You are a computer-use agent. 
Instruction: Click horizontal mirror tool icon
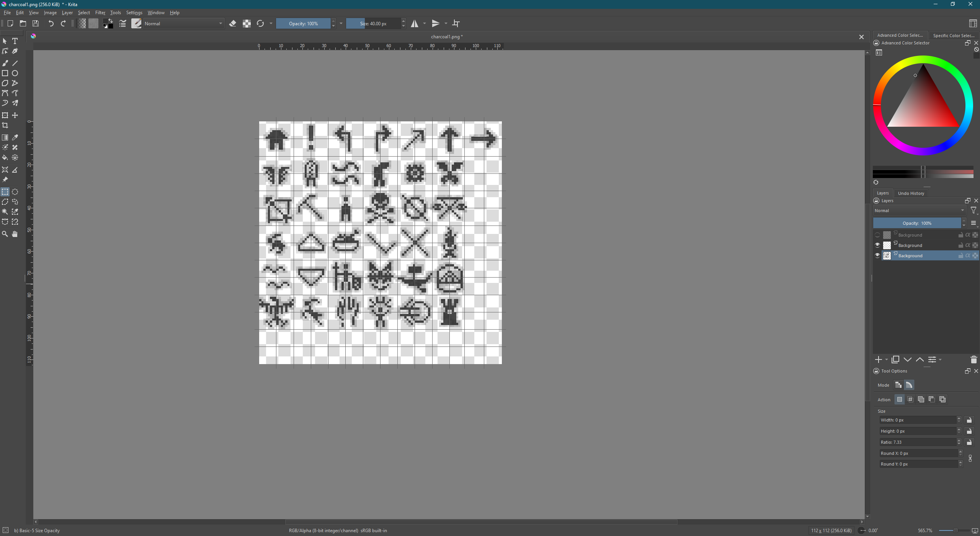415,23
